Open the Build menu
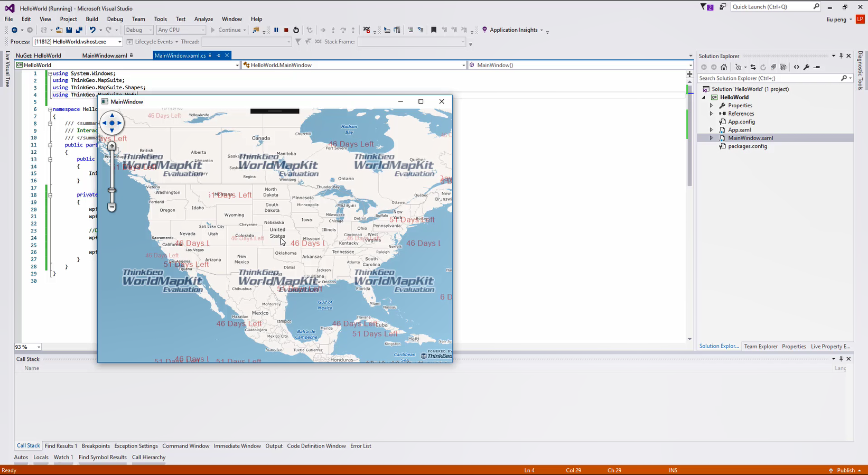Viewport: 868px width, 475px height. [x=92, y=19]
